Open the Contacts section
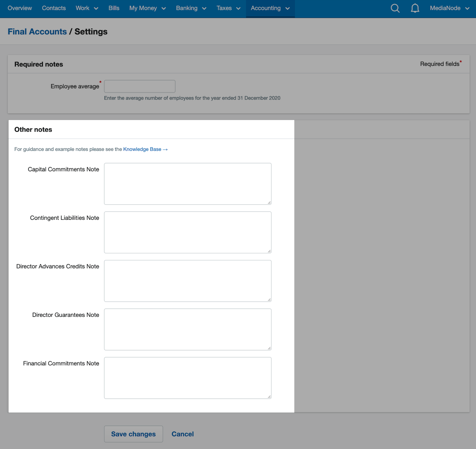 [x=54, y=8]
